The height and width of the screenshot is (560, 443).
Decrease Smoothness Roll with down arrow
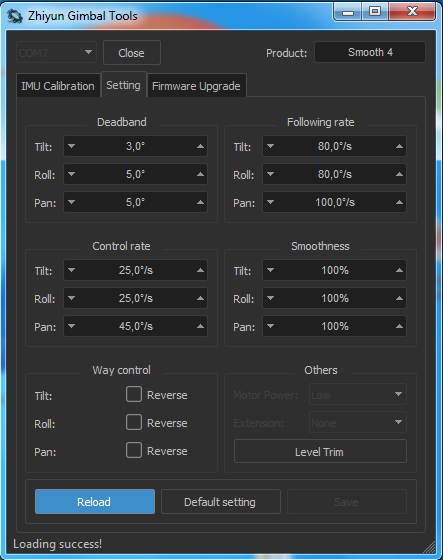(x=270, y=298)
